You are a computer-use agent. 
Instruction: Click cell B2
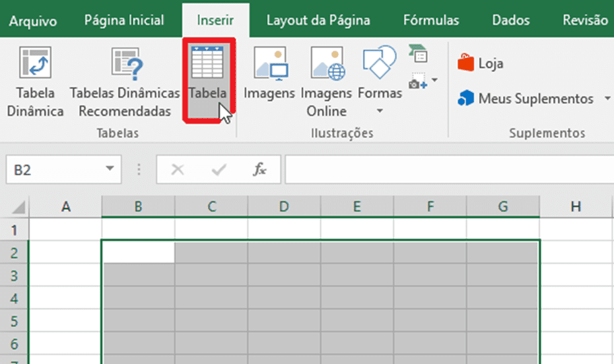(x=138, y=252)
